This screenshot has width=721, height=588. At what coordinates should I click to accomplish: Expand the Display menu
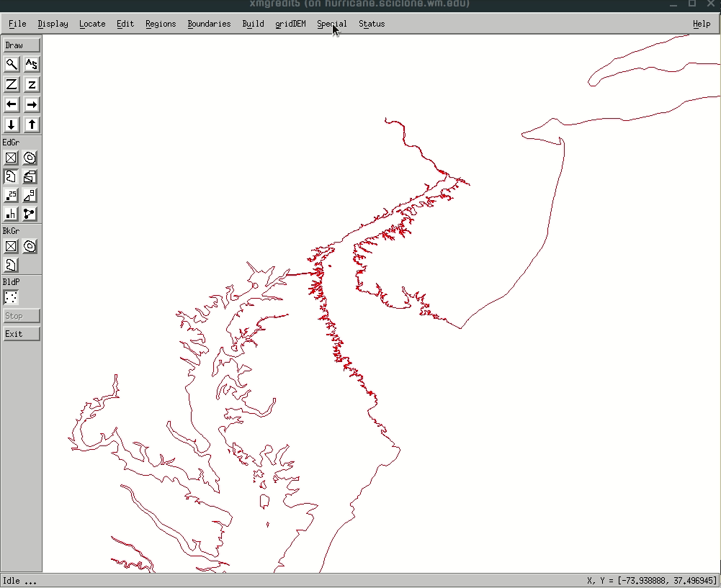(53, 24)
